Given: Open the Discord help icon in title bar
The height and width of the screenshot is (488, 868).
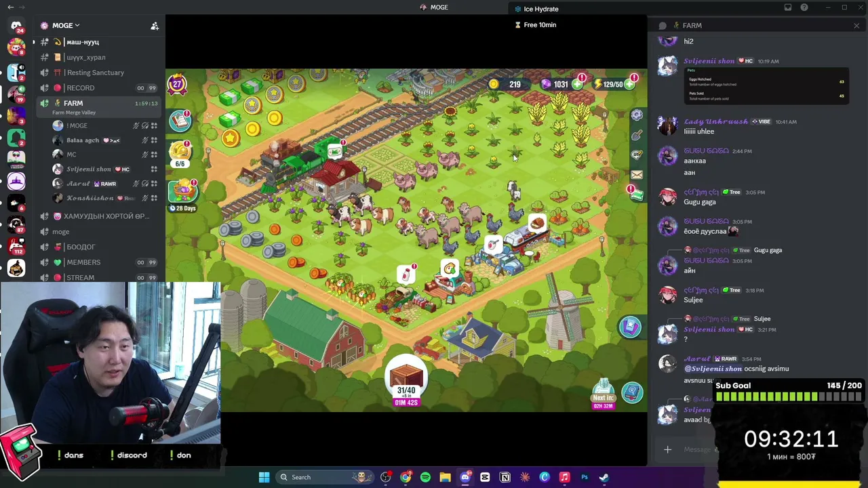Looking at the screenshot, I should 804,7.
